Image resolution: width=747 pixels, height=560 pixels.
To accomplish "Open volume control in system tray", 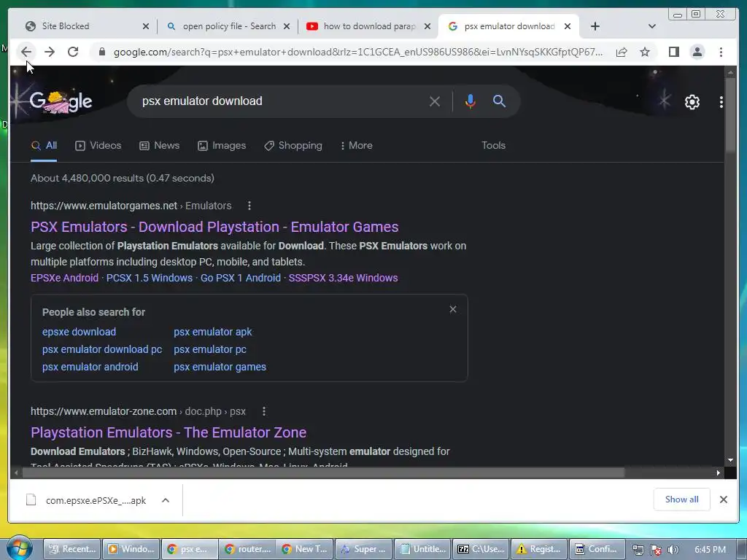I will (673, 550).
